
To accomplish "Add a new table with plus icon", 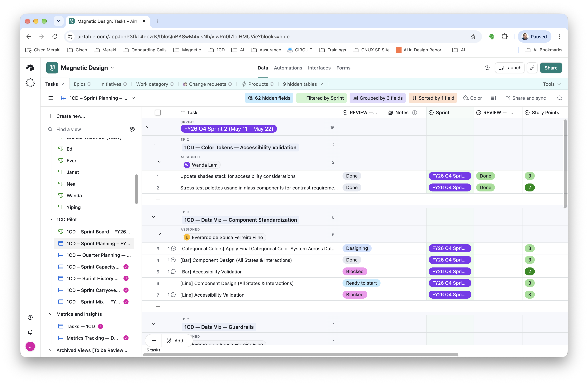I will [x=336, y=84].
